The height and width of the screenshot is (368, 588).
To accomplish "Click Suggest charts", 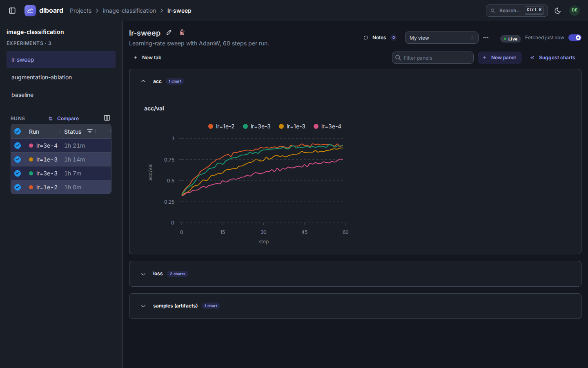I will click(x=552, y=58).
